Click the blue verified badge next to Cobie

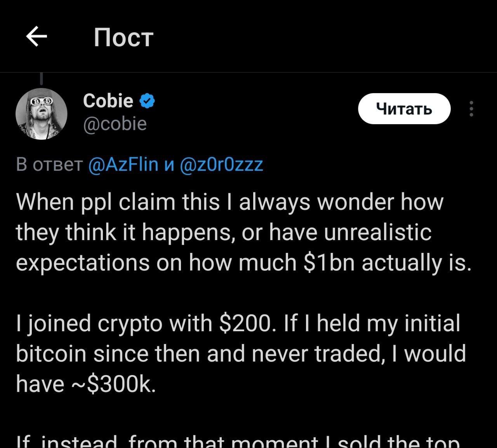pos(147,101)
